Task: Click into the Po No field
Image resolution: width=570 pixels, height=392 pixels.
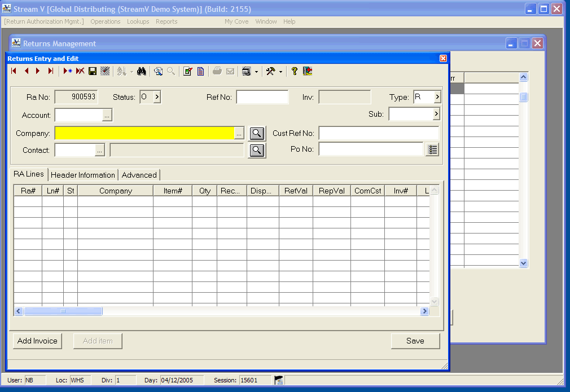Action: coord(371,149)
